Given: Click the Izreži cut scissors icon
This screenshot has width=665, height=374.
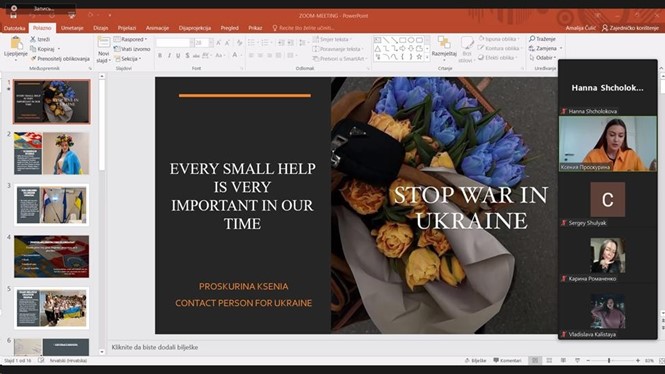Looking at the screenshot, I should click(33, 39).
